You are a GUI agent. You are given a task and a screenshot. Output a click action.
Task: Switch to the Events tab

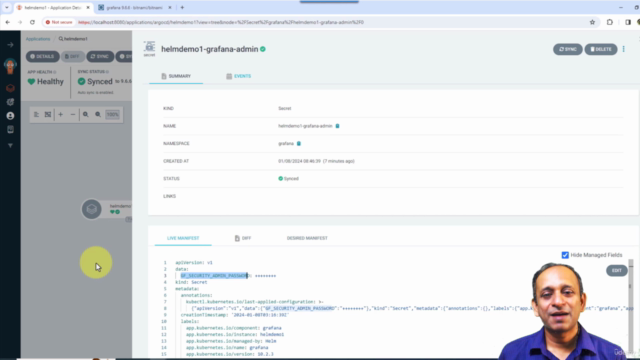point(239,76)
